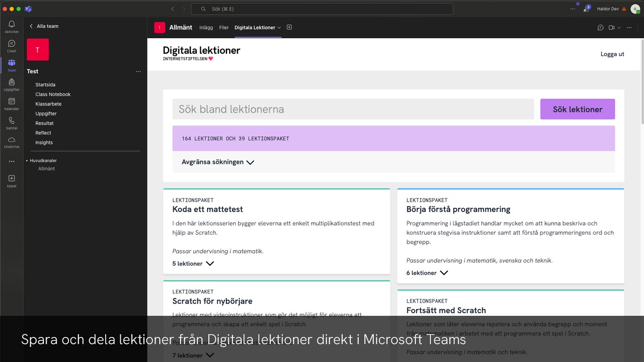Select the Allmänt channel in the list
Image resolution: width=644 pixels, height=362 pixels.
46,169
